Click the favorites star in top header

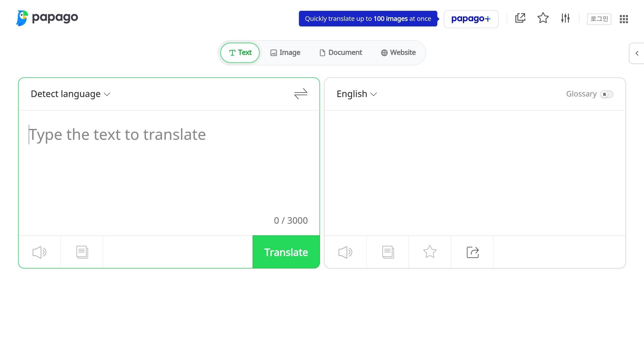tap(543, 18)
